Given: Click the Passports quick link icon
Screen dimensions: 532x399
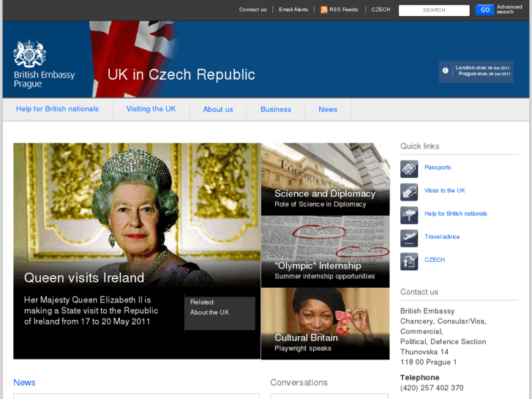Looking at the screenshot, I should point(409,169).
